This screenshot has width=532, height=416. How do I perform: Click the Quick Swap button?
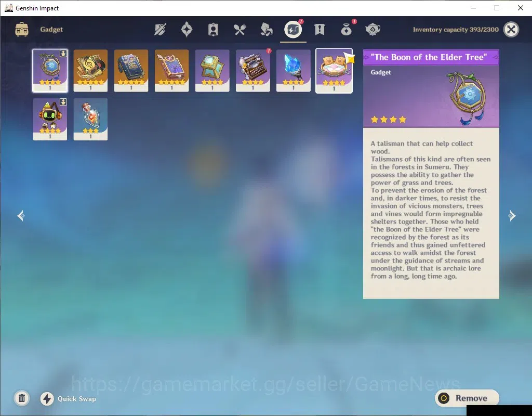click(68, 399)
